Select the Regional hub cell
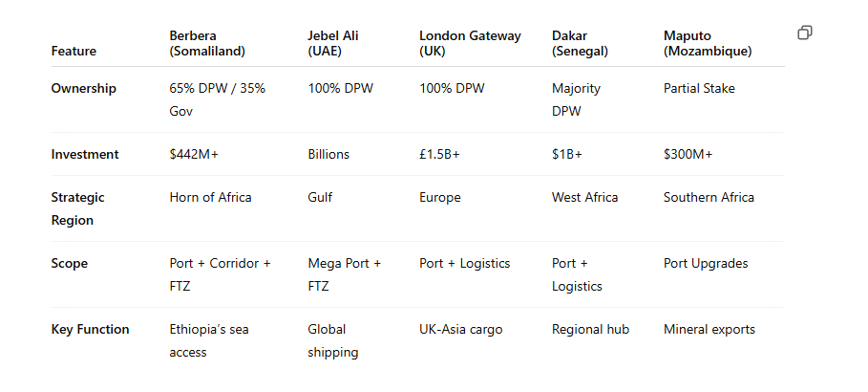 coord(590,329)
